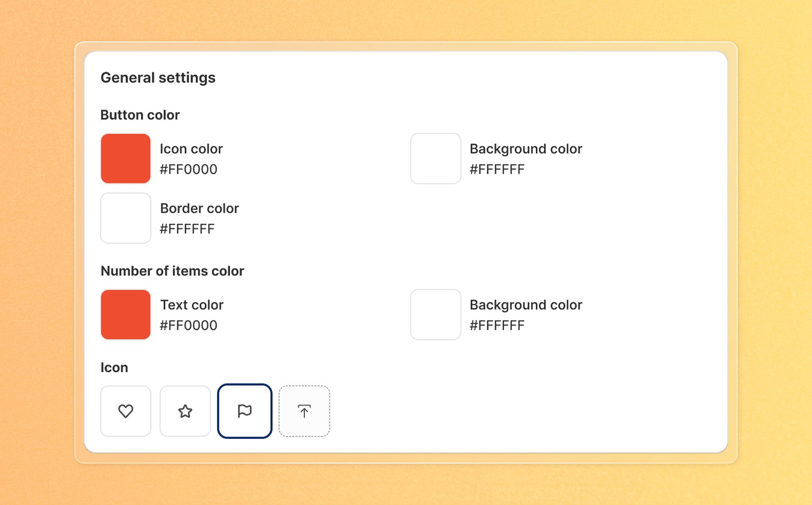Screen dimensions: 812x505
Task: Click Button Background color #FFFFFF hex value
Action: tap(497, 169)
